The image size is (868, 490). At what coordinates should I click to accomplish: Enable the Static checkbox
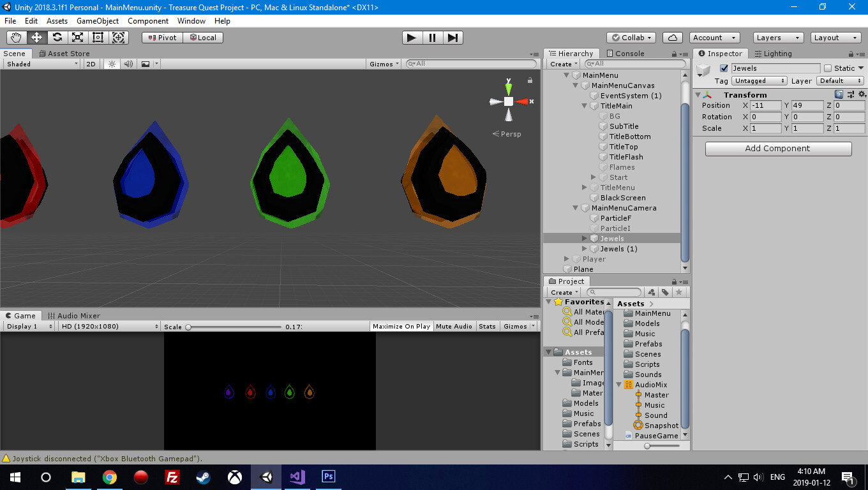pyautogui.click(x=828, y=68)
